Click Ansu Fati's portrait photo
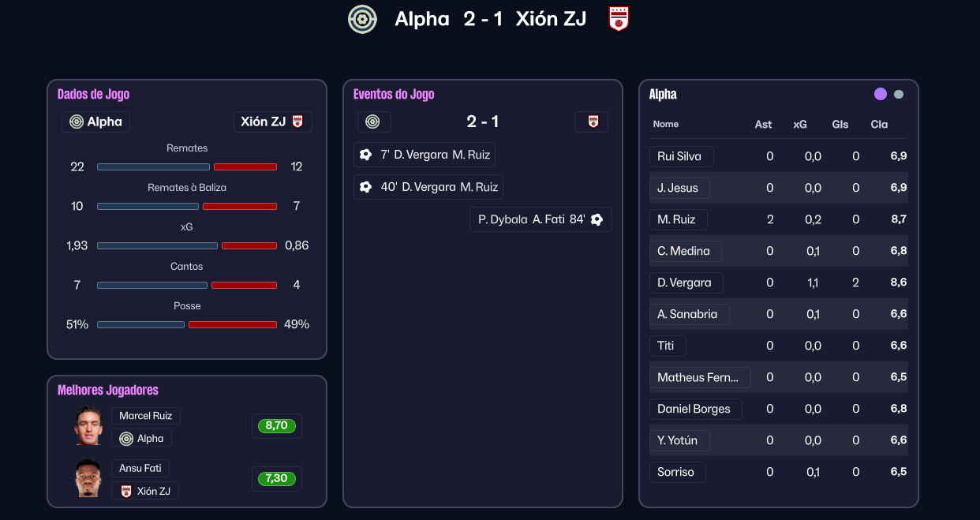The width and height of the screenshot is (980, 520). tap(88, 477)
